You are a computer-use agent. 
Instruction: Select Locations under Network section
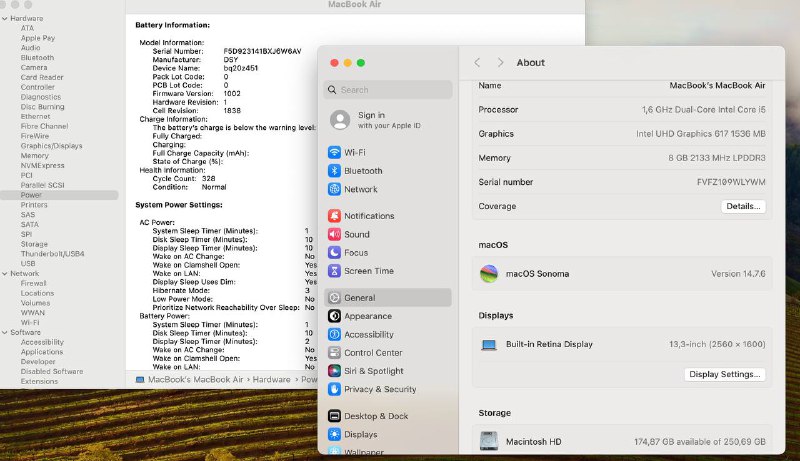point(37,293)
